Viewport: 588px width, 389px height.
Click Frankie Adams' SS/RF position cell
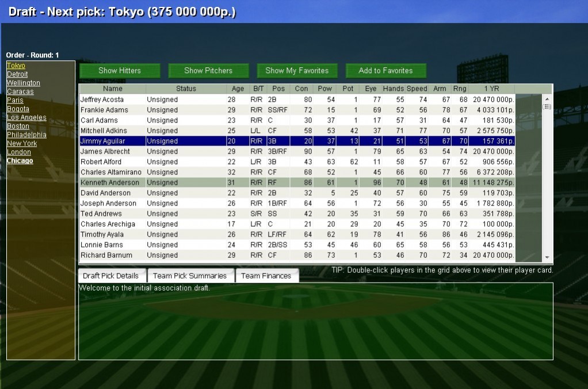(277, 110)
